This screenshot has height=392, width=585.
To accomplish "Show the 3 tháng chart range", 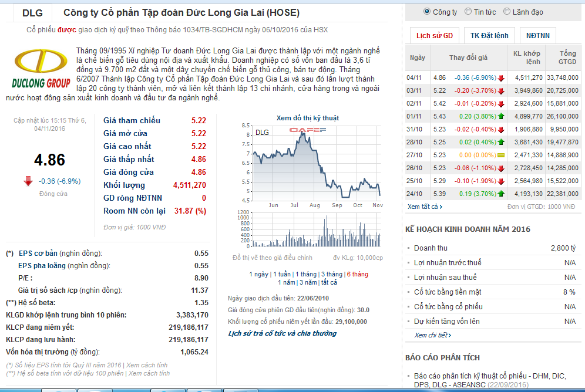I will [x=332, y=274].
